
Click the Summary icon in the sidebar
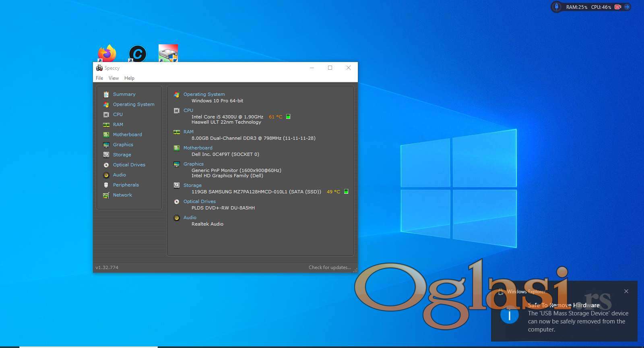click(106, 94)
